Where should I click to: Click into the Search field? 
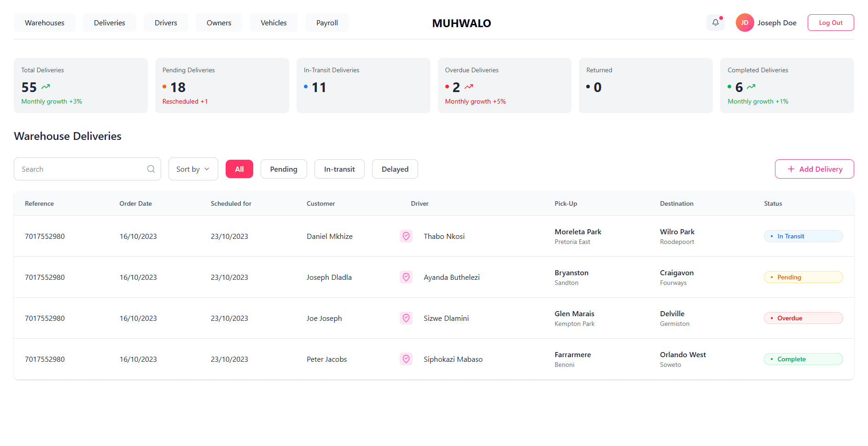[81, 169]
